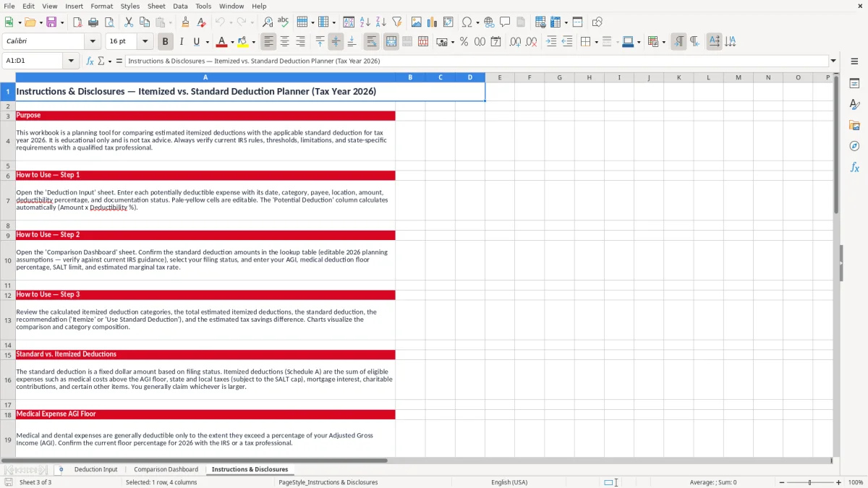Click the AutoFilter funnel icon
868x488 pixels.
point(397,22)
